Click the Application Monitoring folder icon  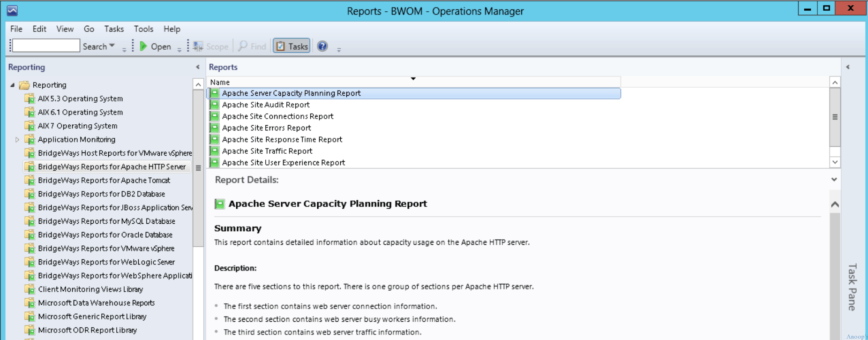click(30, 139)
